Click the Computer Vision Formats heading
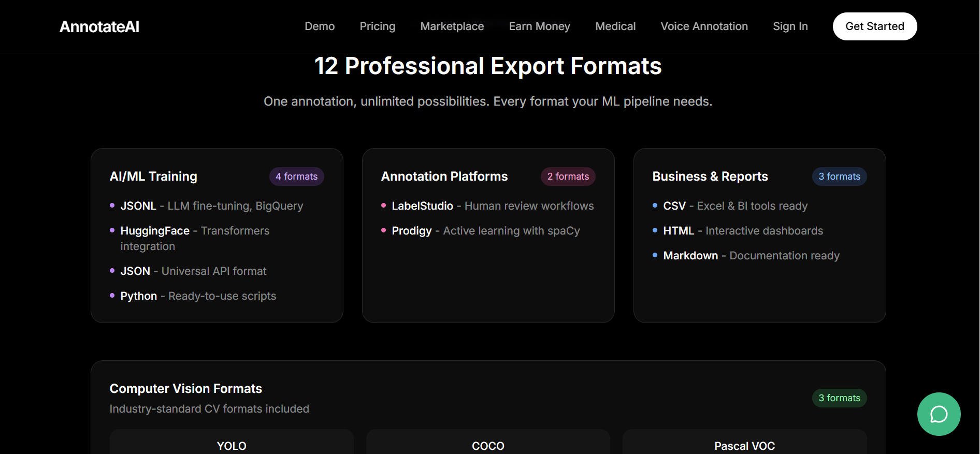Image resolution: width=980 pixels, height=454 pixels. click(186, 389)
